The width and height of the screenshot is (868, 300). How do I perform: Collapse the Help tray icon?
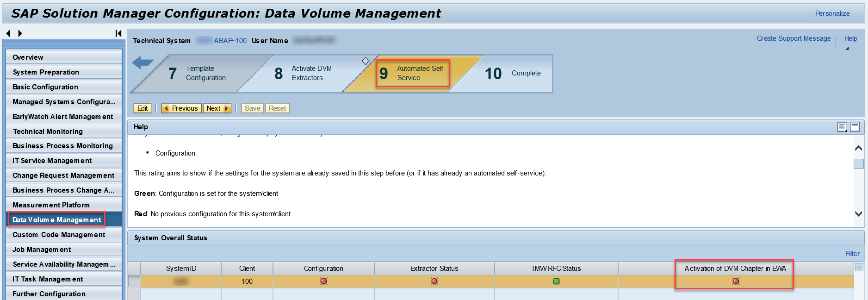tap(855, 126)
